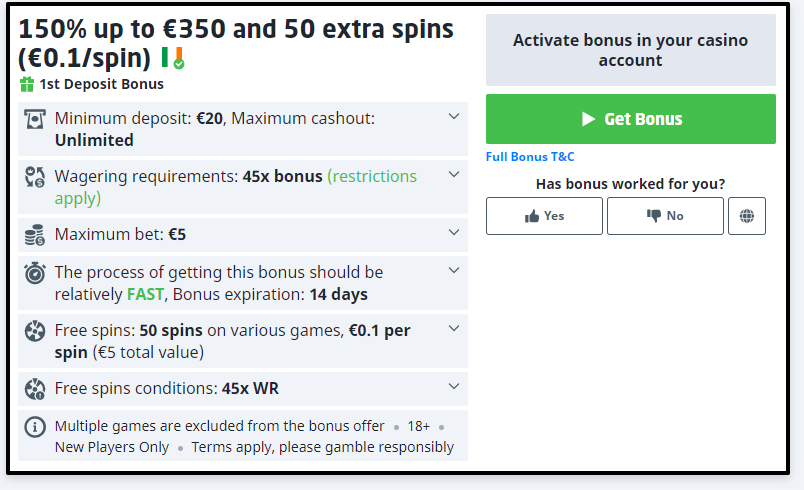Expand the Minimum deposit row chevron
804x490 pixels.
(x=454, y=117)
